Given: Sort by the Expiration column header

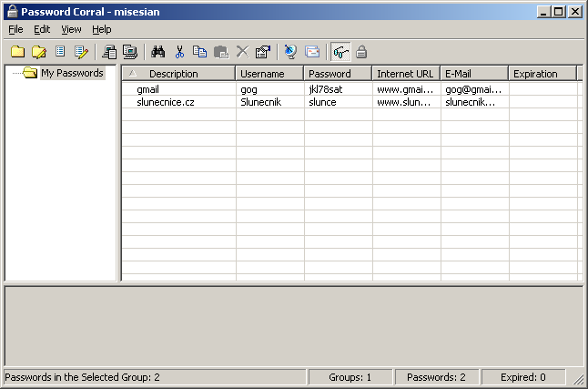Looking at the screenshot, I should pyautogui.click(x=542, y=74).
